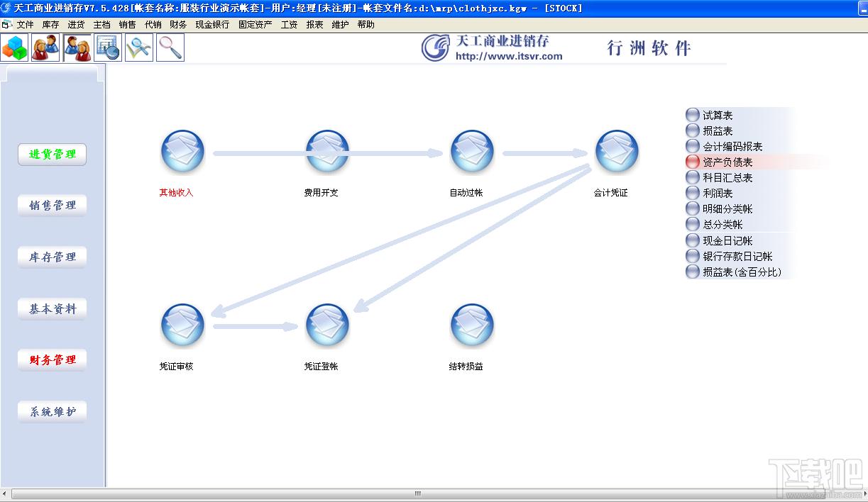Screen dimensions: 868x502
Task: Open the 帮助 menu
Action: coord(366,24)
